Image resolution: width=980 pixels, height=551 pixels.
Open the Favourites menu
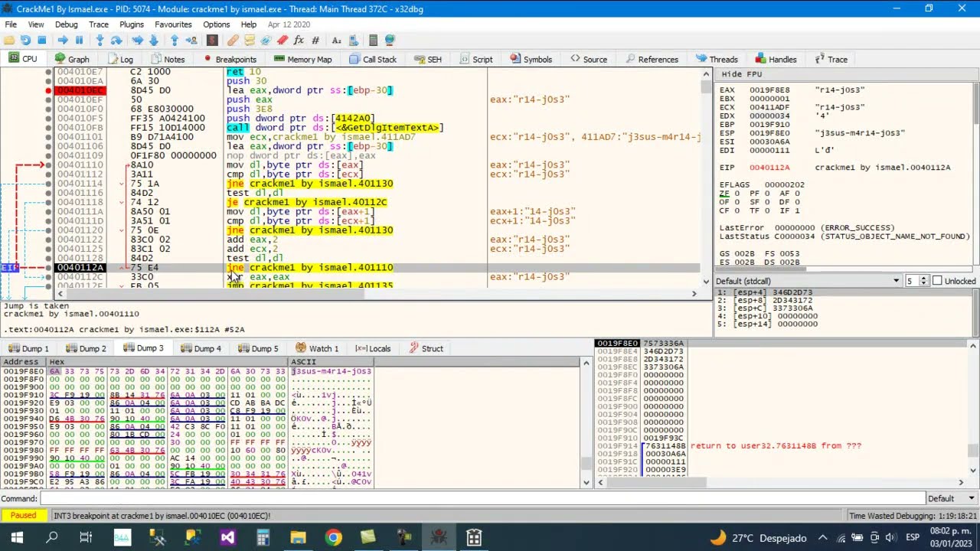click(173, 24)
